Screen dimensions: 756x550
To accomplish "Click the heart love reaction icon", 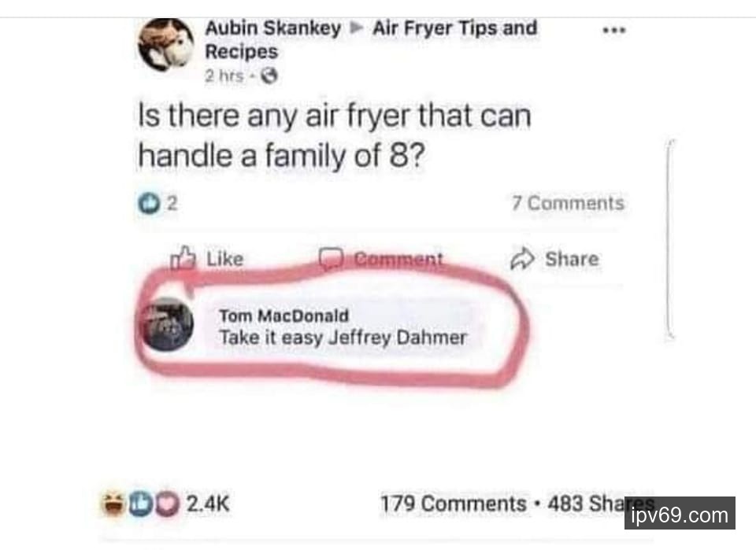I will [167, 504].
